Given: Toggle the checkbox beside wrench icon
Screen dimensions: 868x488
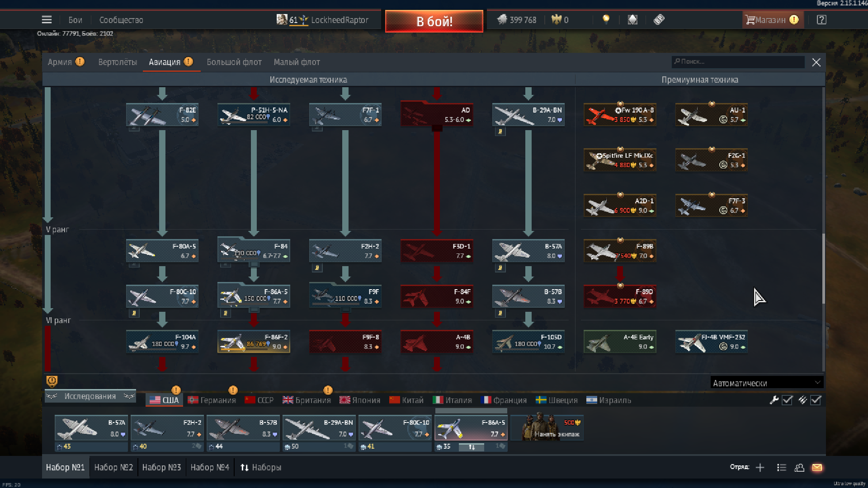Looking at the screenshot, I should click(x=787, y=400).
